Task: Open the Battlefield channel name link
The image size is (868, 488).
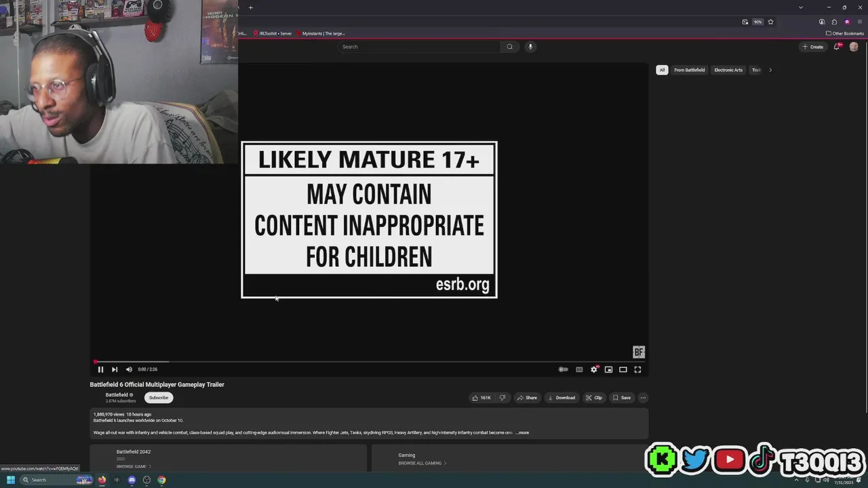Action: (117, 394)
